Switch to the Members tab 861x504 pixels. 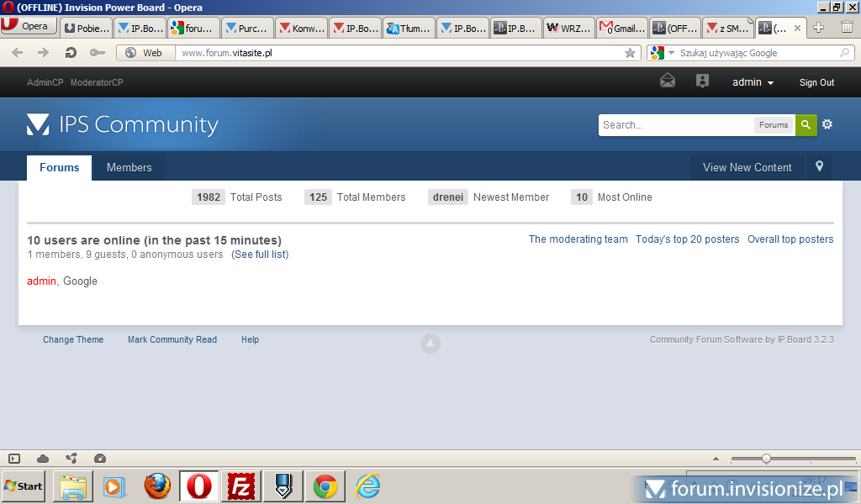(129, 167)
